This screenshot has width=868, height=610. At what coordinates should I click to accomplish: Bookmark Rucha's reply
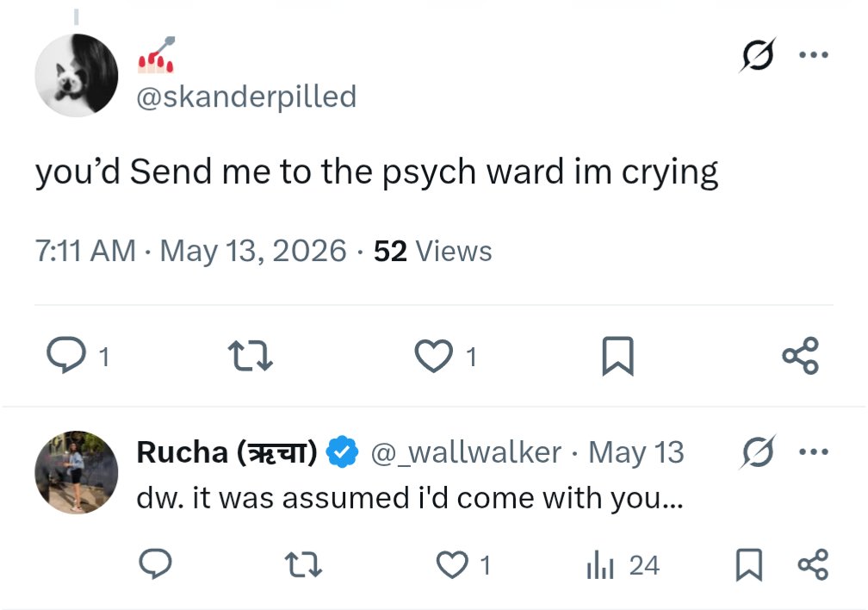[749, 565]
